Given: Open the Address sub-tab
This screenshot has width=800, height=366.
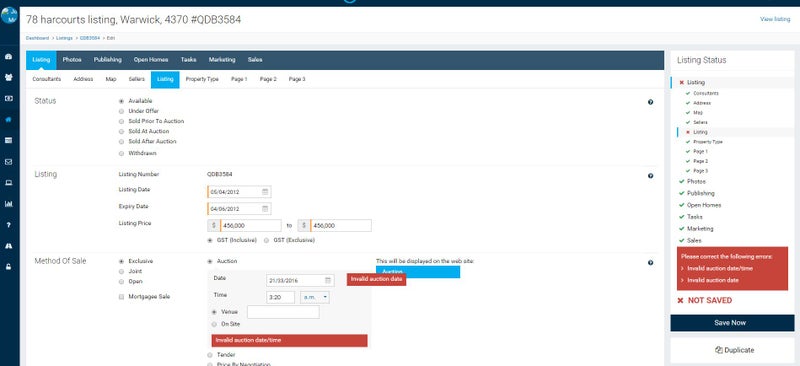Looking at the screenshot, I should pyautogui.click(x=83, y=79).
